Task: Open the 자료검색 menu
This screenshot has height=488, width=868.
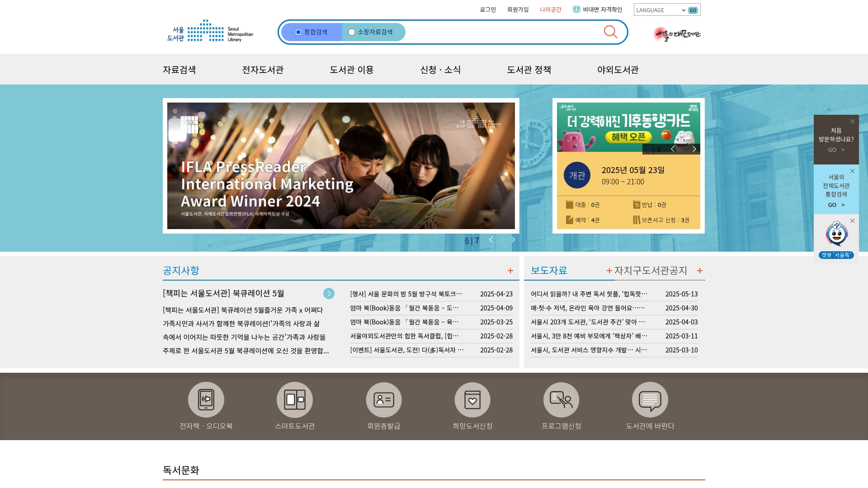Action: click(179, 70)
